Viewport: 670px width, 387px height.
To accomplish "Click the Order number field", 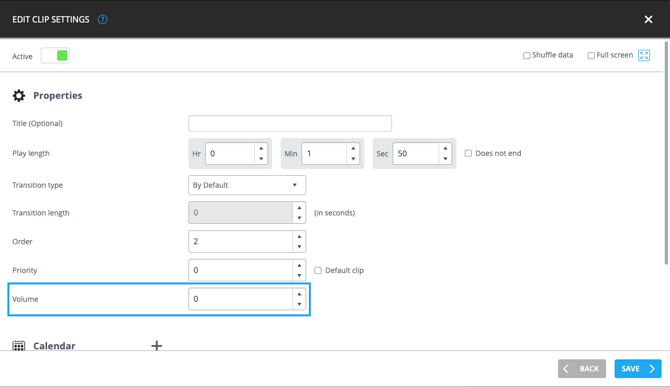I will [241, 241].
